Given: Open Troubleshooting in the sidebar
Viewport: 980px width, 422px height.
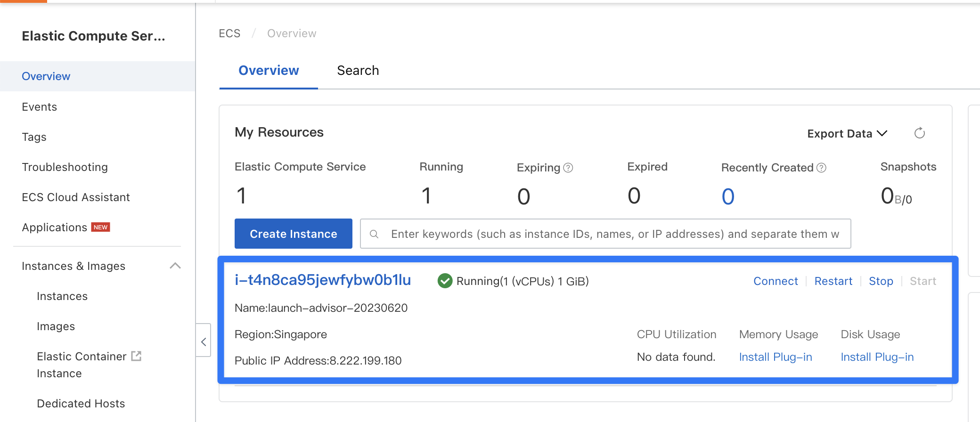Looking at the screenshot, I should pos(65,167).
